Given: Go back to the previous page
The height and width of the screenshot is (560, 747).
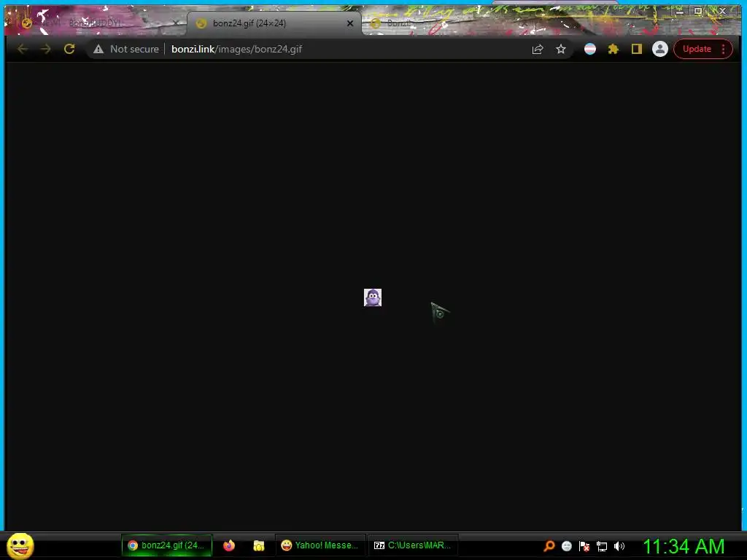Looking at the screenshot, I should pyautogui.click(x=23, y=49).
